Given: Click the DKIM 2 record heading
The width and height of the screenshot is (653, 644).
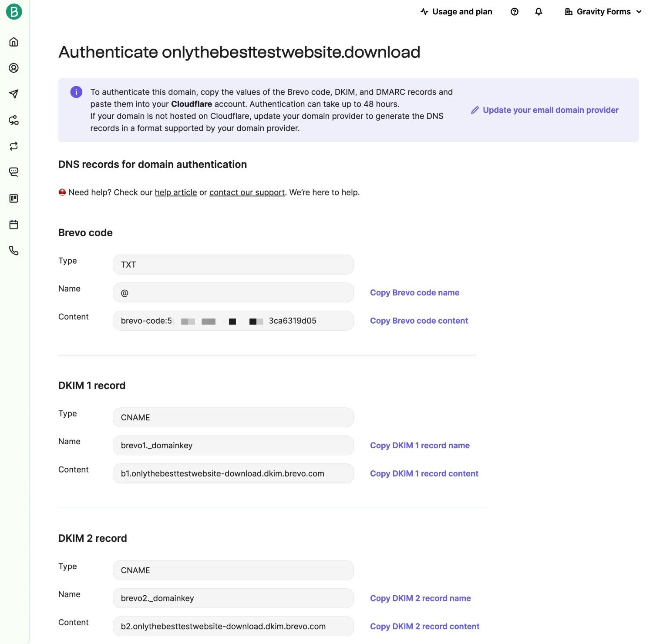Looking at the screenshot, I should 93,538.
